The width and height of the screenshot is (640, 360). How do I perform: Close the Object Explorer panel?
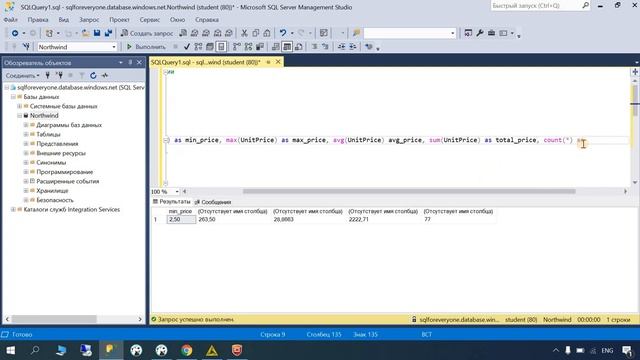(x=139, y=62)
